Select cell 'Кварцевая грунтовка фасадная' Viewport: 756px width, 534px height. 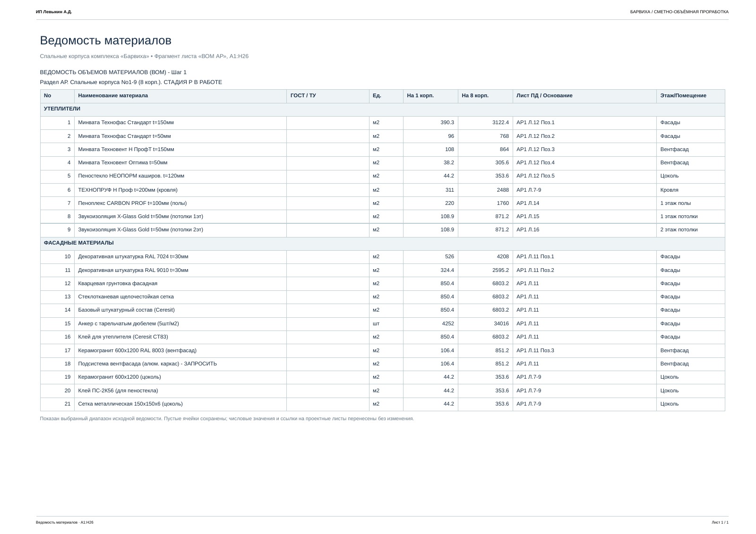[180, 284]
